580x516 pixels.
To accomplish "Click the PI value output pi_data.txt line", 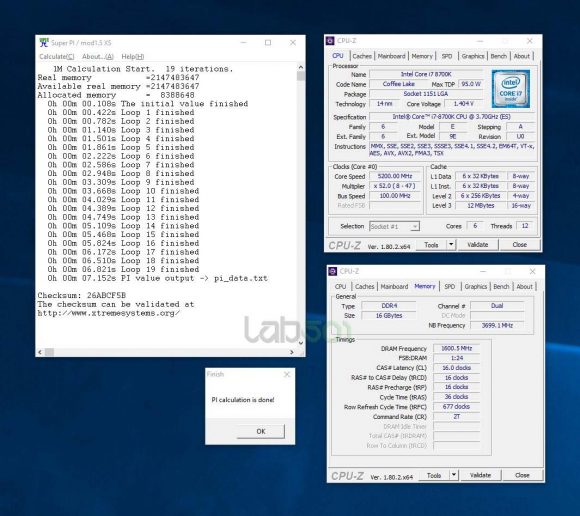I will tap(158, 278).
